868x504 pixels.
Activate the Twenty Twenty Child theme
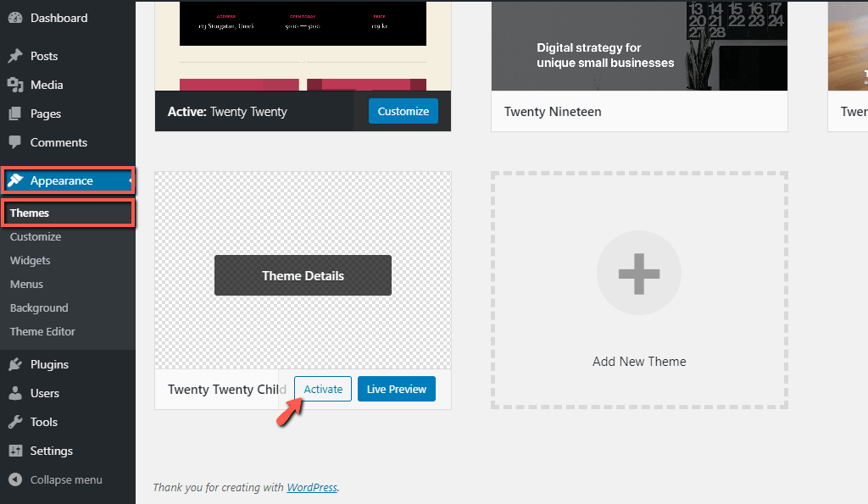coord(323,389)
